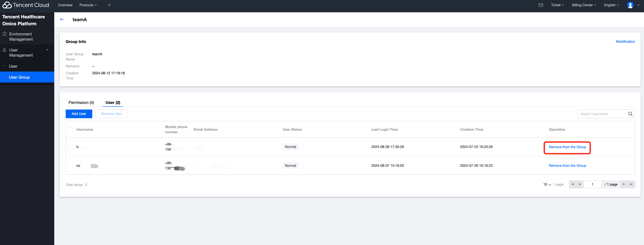Click the plus icon in top navigation
The height and width of the screenshot is (245, 644).
[x=109, y=5]
